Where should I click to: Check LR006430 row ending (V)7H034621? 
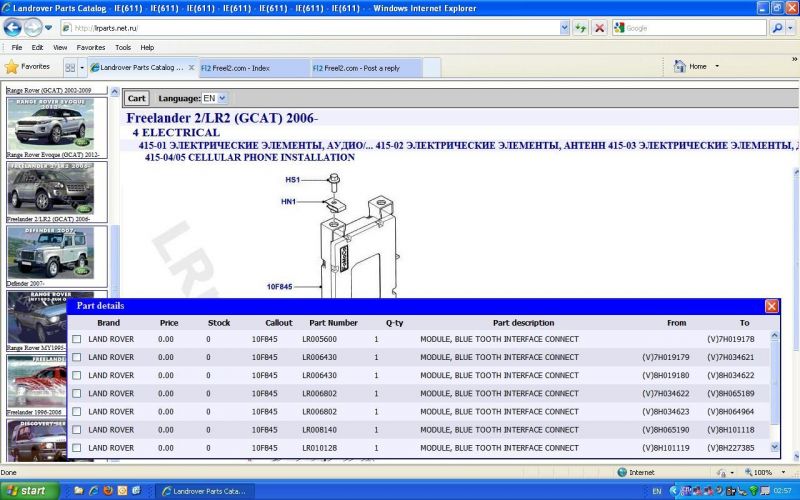pos(77,357)
